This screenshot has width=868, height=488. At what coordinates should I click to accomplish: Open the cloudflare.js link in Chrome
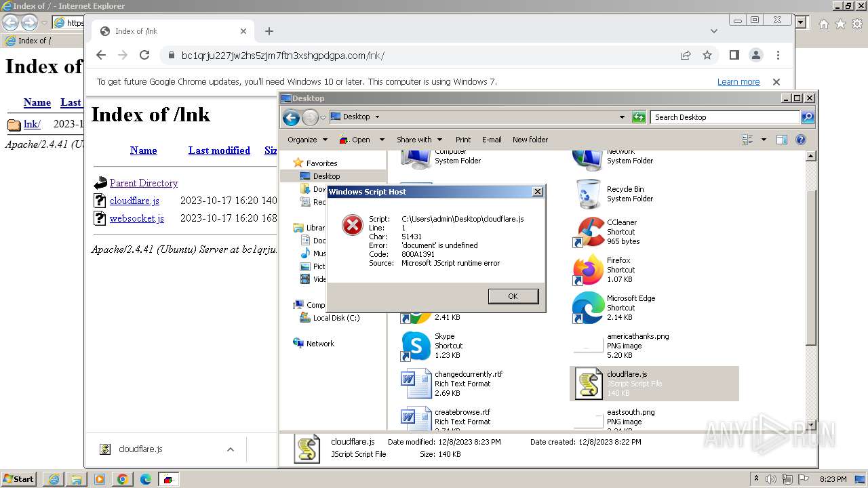(134, 201)
